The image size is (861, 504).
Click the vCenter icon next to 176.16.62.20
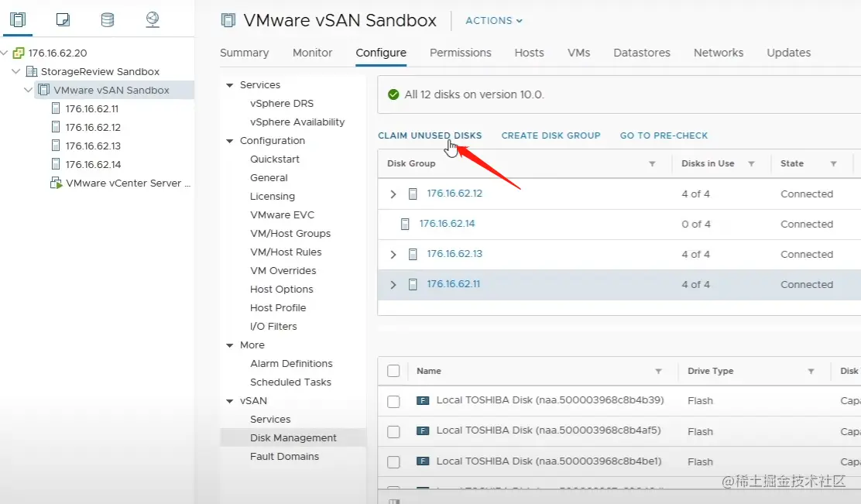[x=19, y=53]
